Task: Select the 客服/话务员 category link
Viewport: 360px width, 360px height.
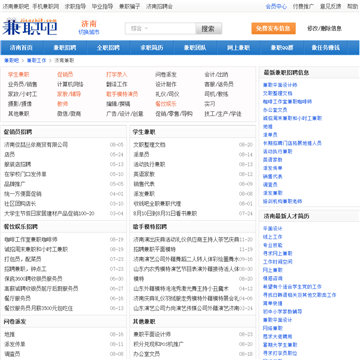Action: coord(219,84)
